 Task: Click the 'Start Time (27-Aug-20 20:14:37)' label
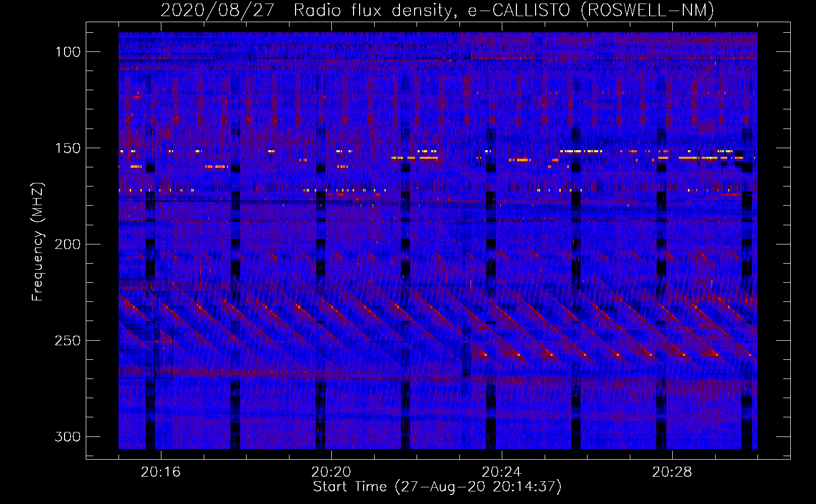coord(437,487)
